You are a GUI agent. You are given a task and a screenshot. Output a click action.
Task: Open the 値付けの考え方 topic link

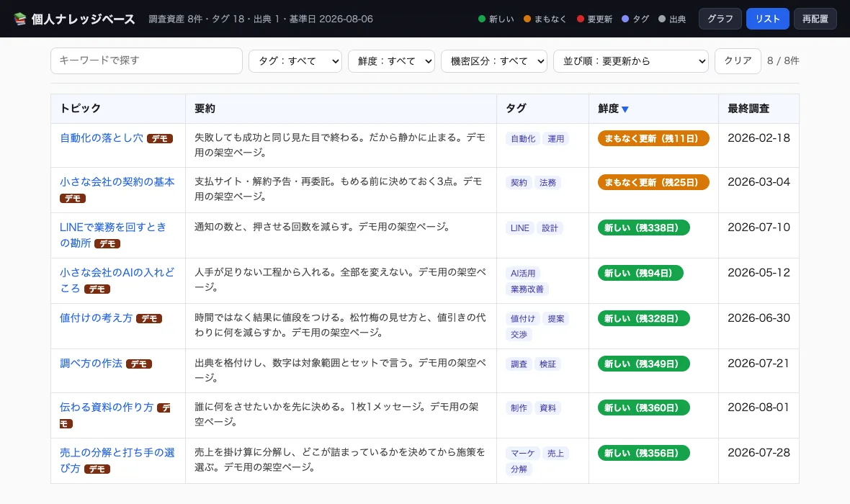click(96, 318)
